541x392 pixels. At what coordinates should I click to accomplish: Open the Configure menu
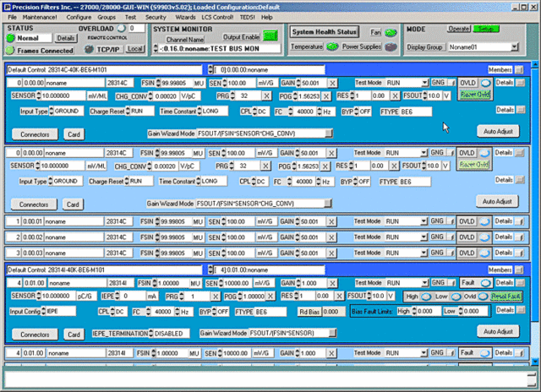coord(79,17)
